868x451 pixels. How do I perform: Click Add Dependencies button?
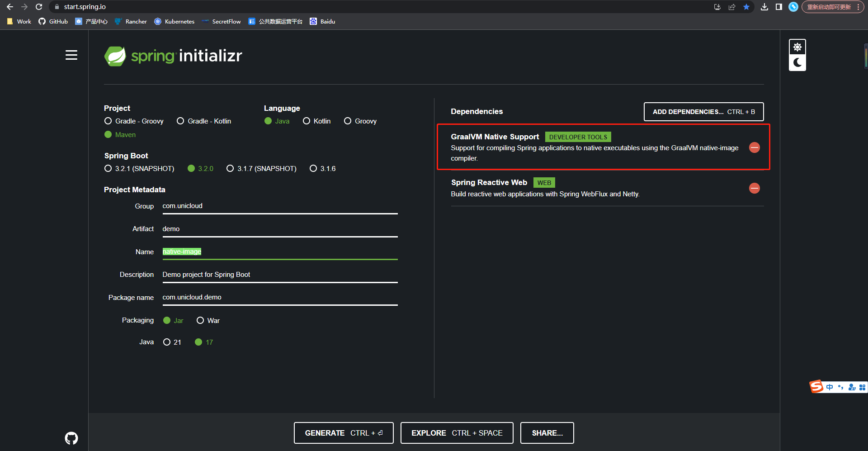coord(704,112)
